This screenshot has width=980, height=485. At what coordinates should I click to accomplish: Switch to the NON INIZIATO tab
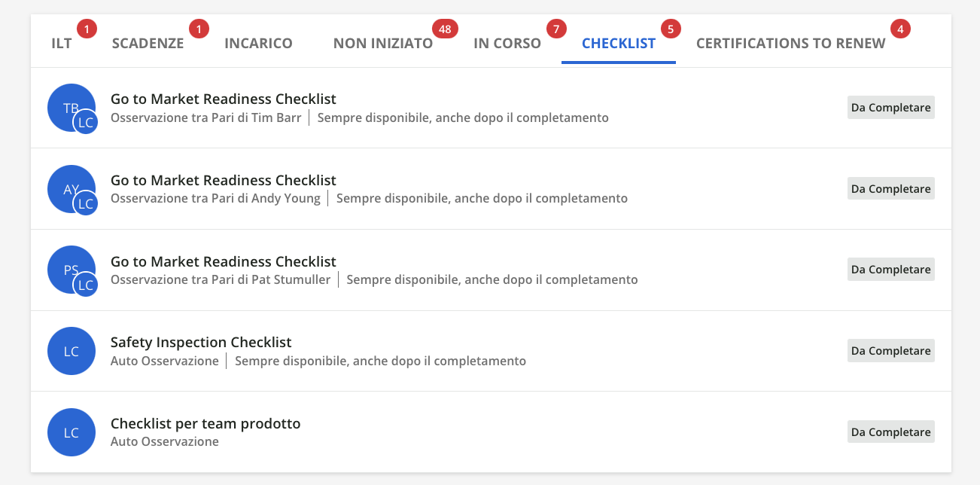coord(383,44)
